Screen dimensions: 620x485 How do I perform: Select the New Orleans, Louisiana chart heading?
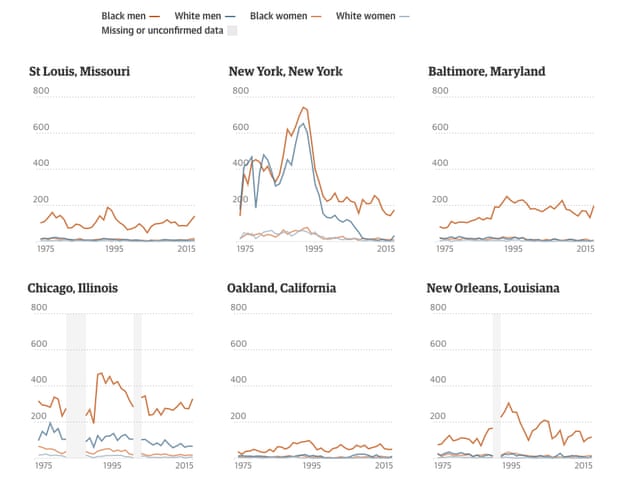click(493, 288)
